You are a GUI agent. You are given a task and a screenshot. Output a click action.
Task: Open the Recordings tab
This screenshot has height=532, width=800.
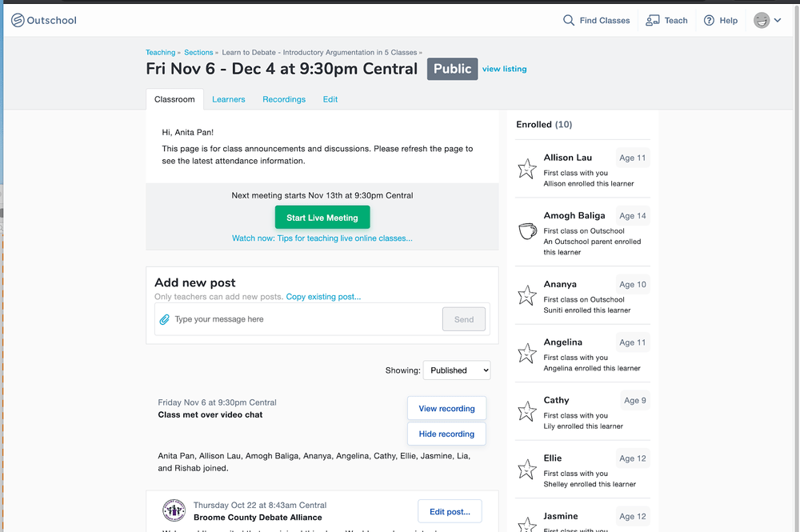click(x=284, y=99)
